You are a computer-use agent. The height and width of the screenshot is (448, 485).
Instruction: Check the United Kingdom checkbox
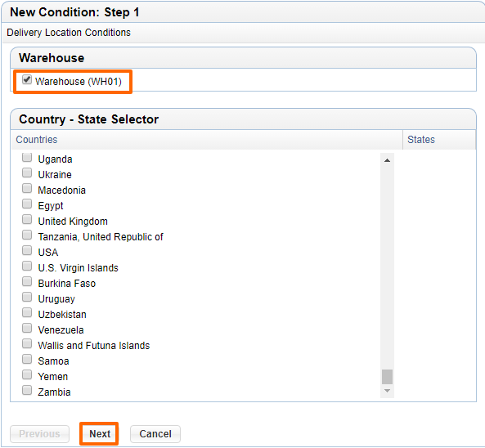click(x=27, y=219)
